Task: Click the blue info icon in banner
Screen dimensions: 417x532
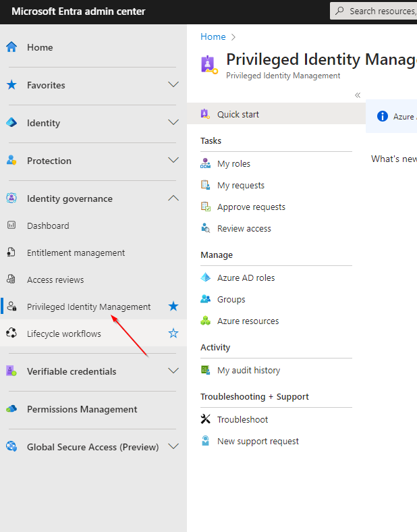Action: [383, 116]
